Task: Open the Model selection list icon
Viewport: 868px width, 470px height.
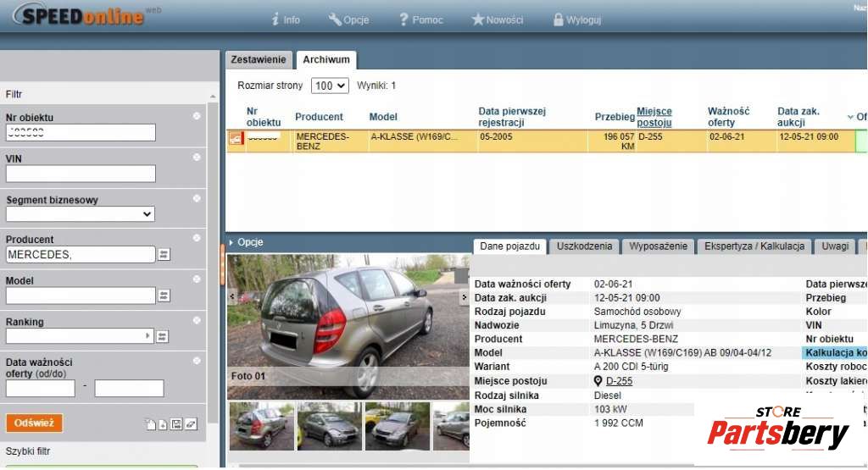Action: coord(164,296)
